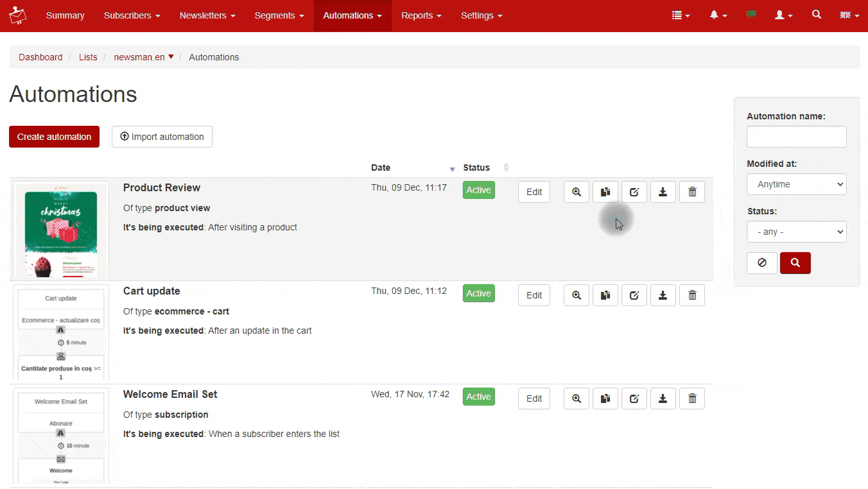Delete the Product Review automation
868x489 pixels.
coord(692,192)
